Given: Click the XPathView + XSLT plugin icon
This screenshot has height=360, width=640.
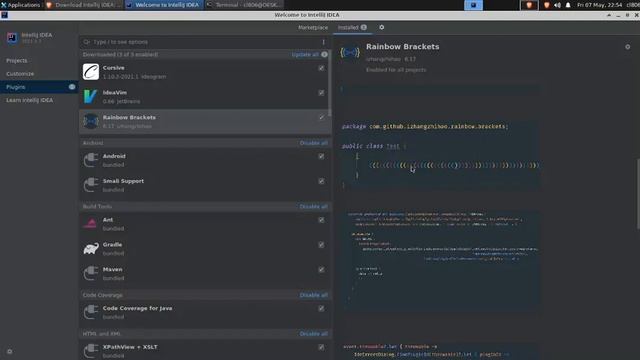Looking at the screenshot, I should pyautogui.click(x=91, y=351).
